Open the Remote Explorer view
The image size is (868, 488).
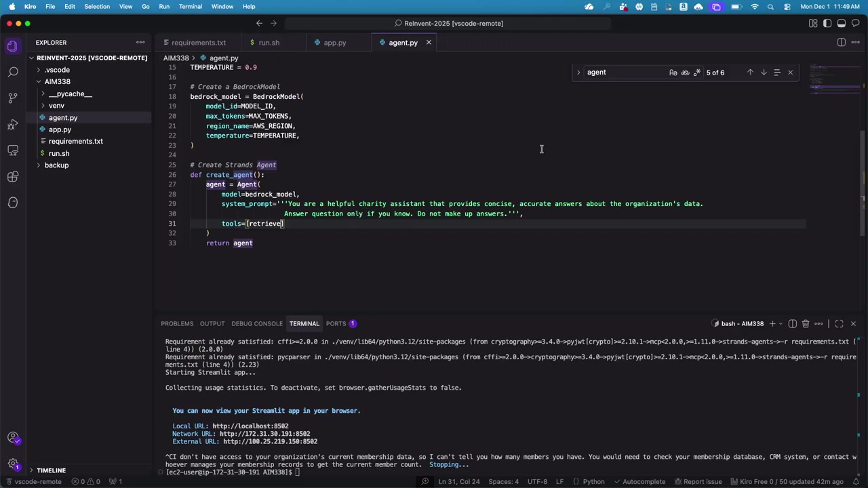point(13,150)
